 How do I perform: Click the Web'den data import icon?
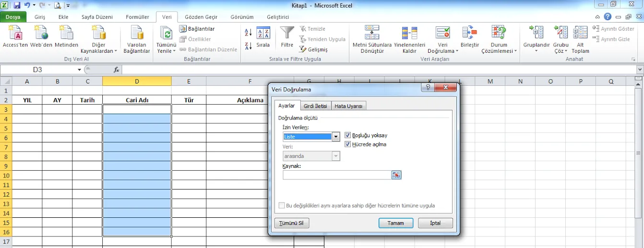[41, 34]
